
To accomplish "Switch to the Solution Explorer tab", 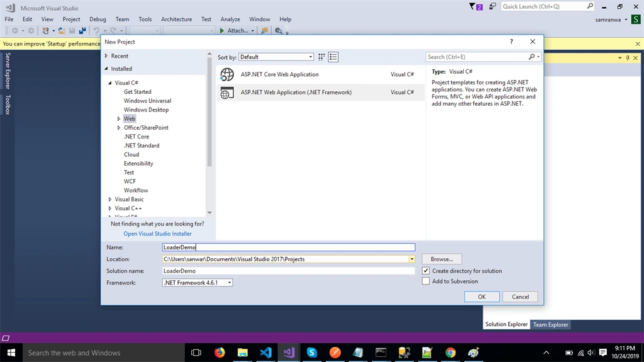I will click(506, 324).
